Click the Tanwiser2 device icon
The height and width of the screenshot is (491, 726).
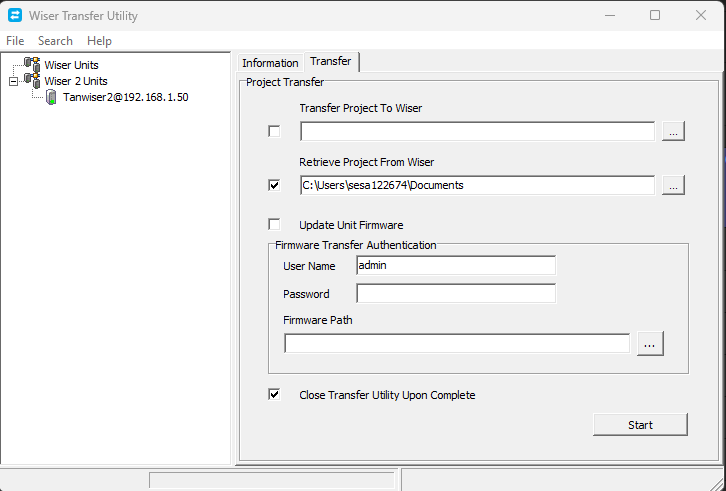[51, 97]
